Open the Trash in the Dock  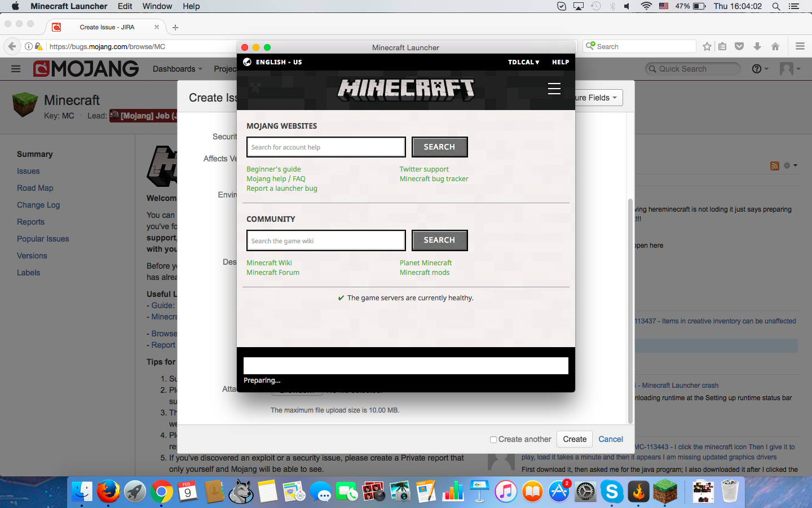729,492
